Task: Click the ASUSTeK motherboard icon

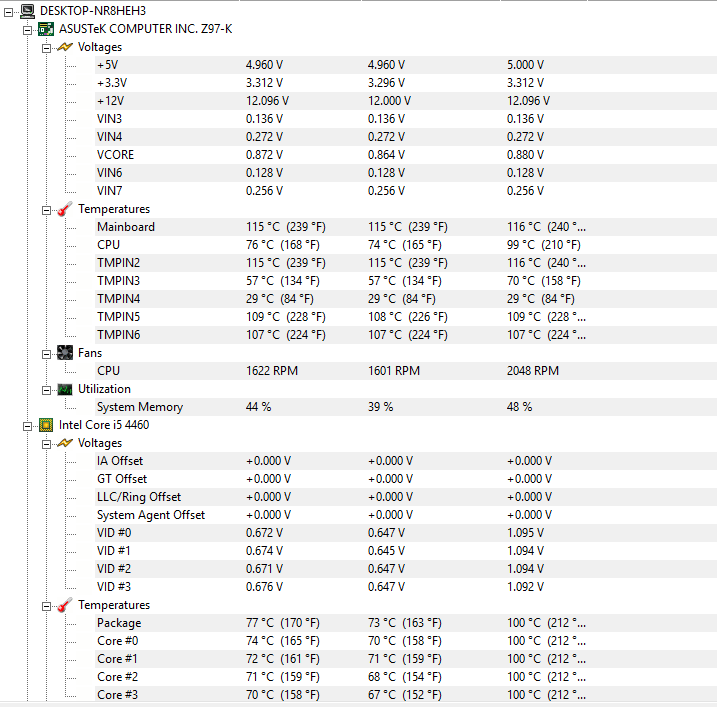Action: tap(46, 29)
